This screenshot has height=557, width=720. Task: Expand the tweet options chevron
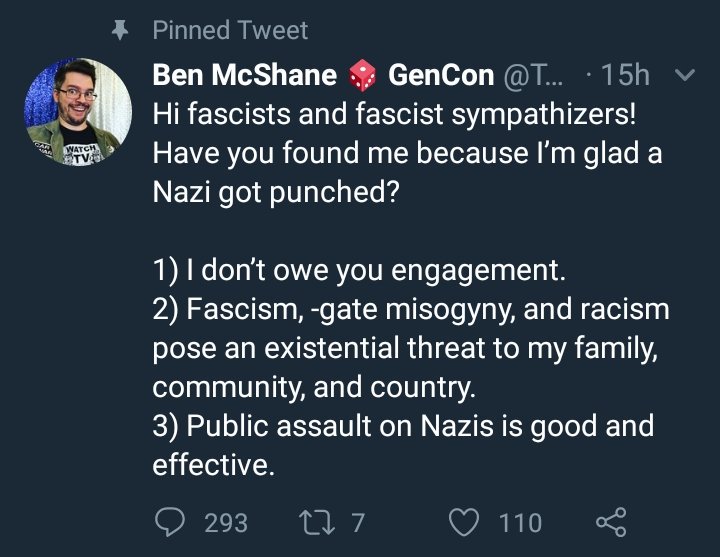[686, 75]
